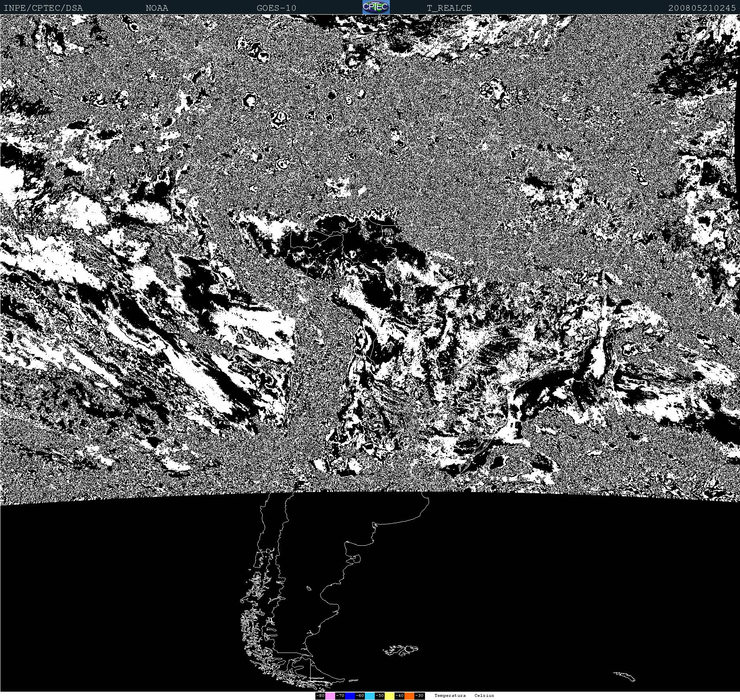Click the -40 legend value box
The height and width of the screenshot is (700, 740).
tap(399, 696)
